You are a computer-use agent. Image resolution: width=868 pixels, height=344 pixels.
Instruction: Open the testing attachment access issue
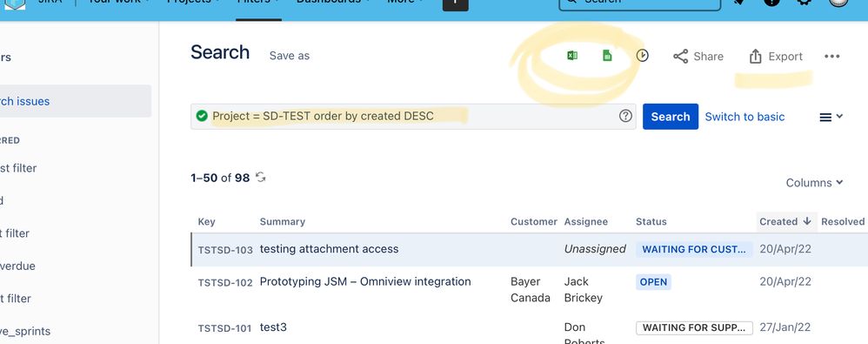329,249
